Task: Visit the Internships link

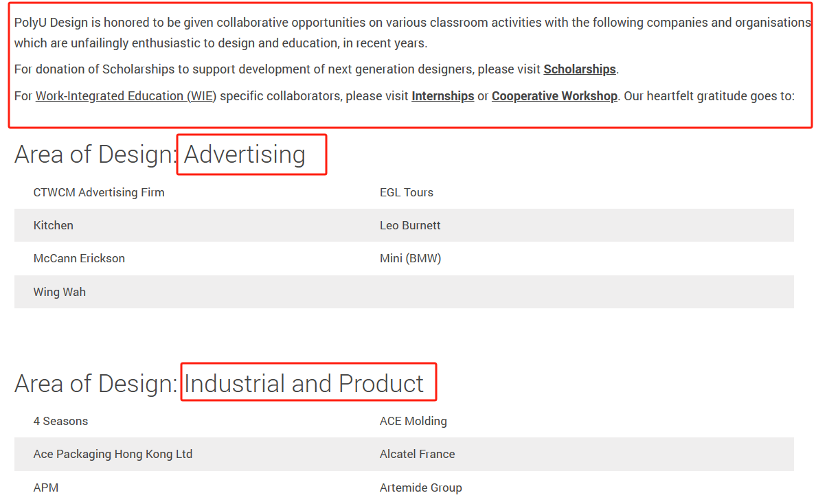Action: point(443,96)
